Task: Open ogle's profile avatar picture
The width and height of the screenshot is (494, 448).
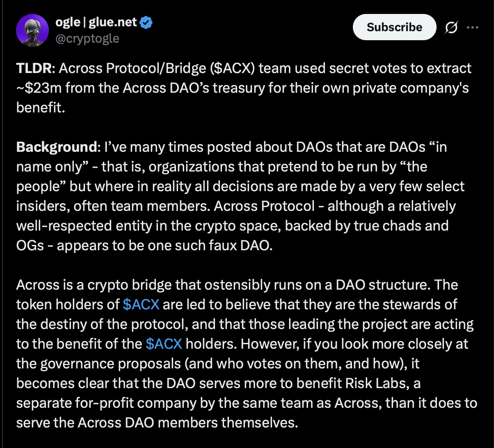Action: coord(32,30)
